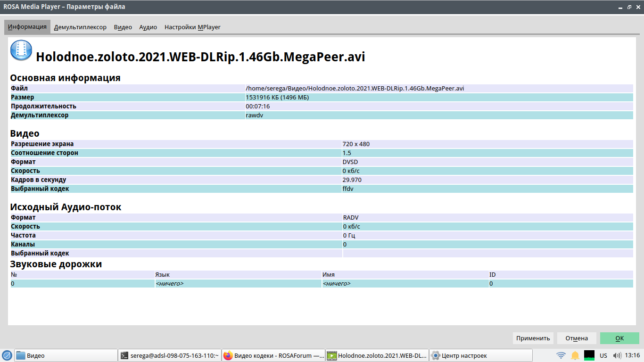Click the Применить button
Viewport: 644px width, 362px height.
click(x=533, y=338)
